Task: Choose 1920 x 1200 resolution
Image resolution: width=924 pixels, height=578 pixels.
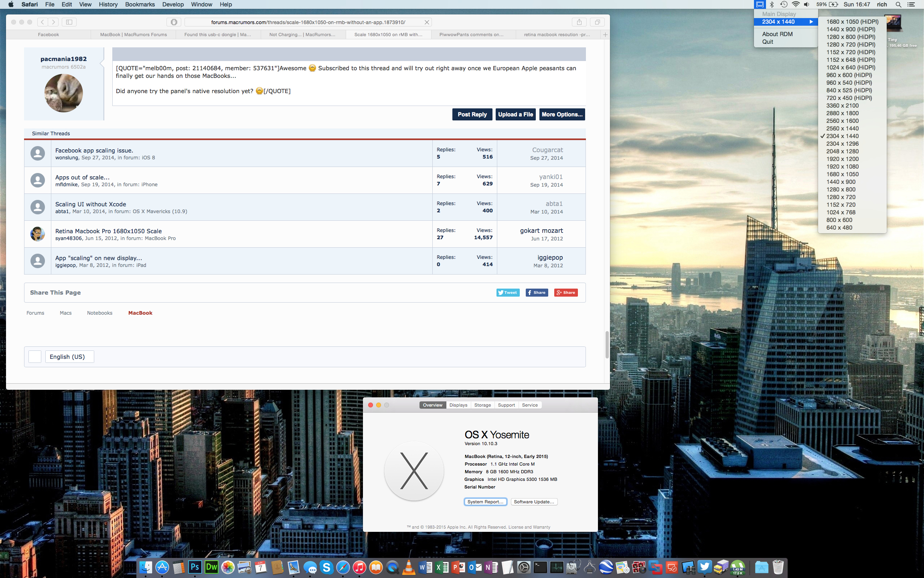Action: click(x=852, y=159)
